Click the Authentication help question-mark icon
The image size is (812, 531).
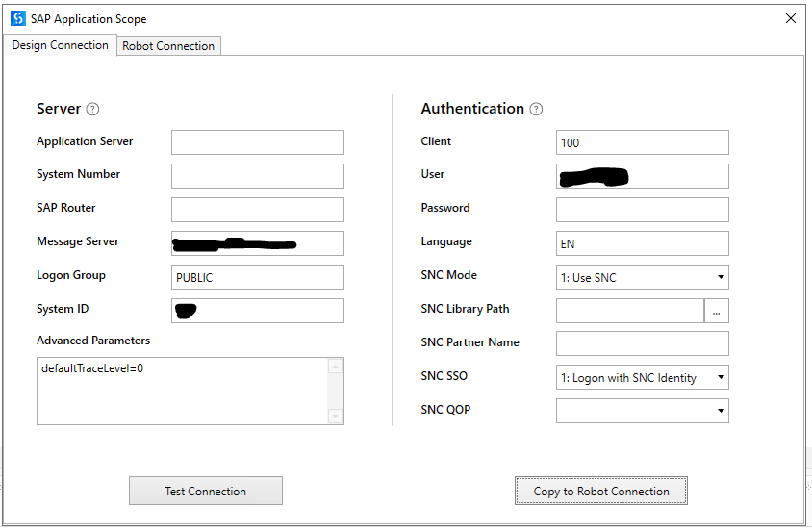[x=536, y=110]
